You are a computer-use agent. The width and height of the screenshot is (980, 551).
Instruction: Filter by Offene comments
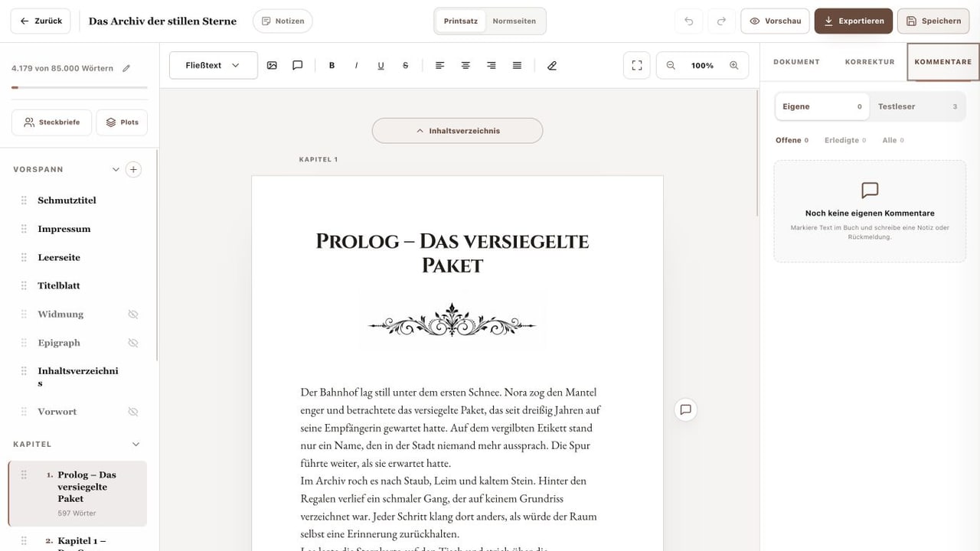tap(792, 141)
